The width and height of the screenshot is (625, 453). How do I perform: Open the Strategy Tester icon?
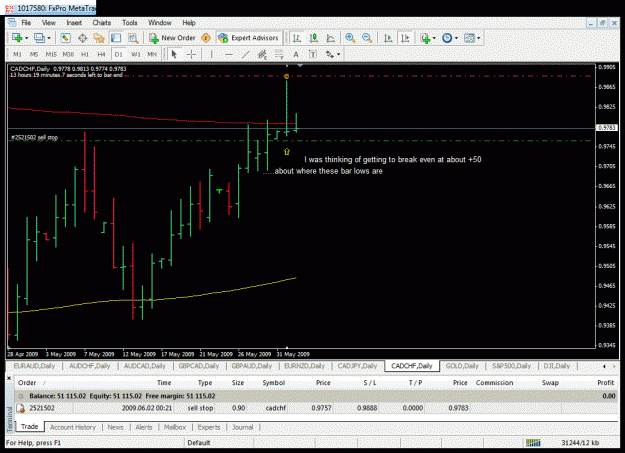[133, 38]
